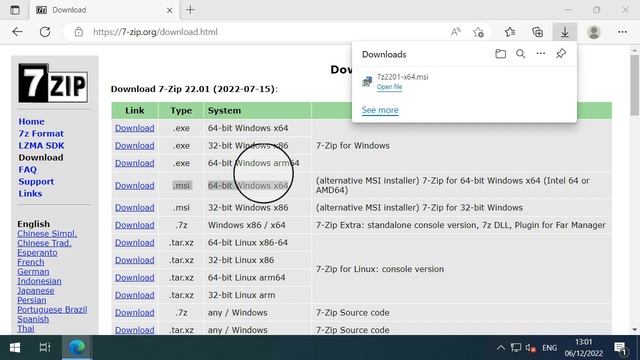Image resolution: width=640 pixels, height=360 pixels.
Task: Open Task View in the taskbar
Action: (45, 347)
